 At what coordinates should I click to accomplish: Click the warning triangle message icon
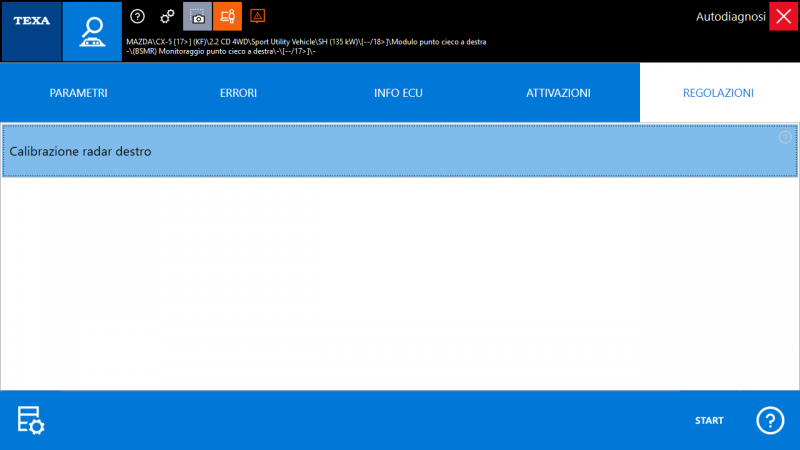pyautogui.click(x=257, y=16)
